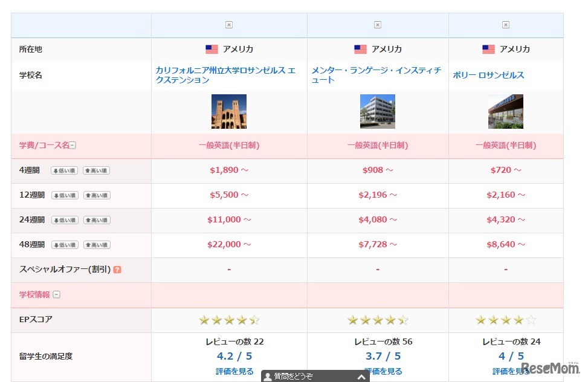Remove the メンター・ランゲージ column via x icon
The height and width of the screenshot is (382, 588).
377,25
